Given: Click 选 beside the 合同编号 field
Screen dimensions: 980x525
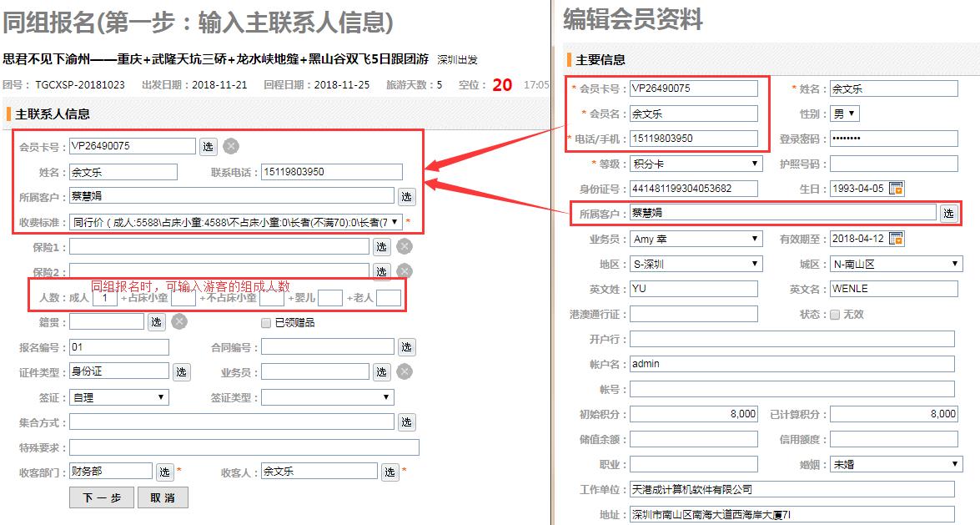Looking at the screenshot, I should click(x=407, y=346).
